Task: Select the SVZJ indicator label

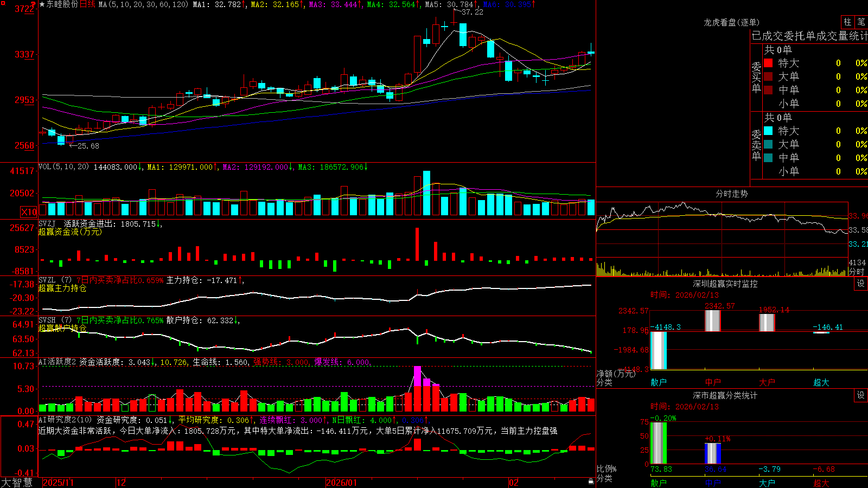Action: coord(47,223)
